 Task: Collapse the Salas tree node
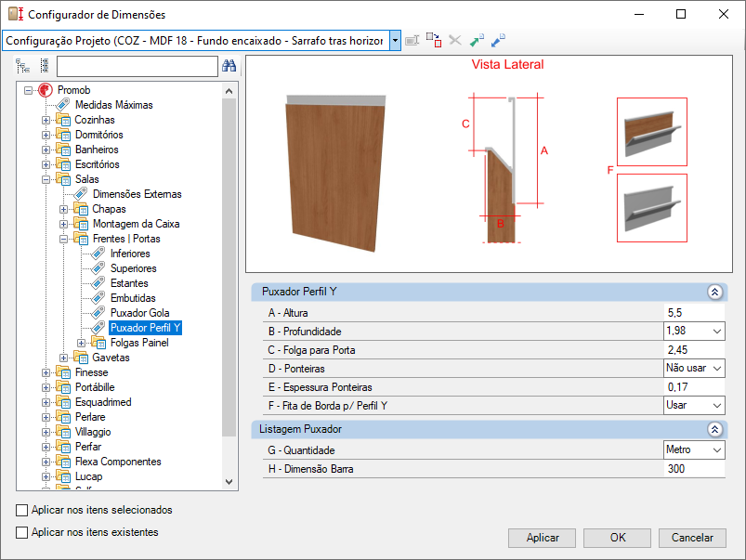pyautogui.click(x=46, y=179)
